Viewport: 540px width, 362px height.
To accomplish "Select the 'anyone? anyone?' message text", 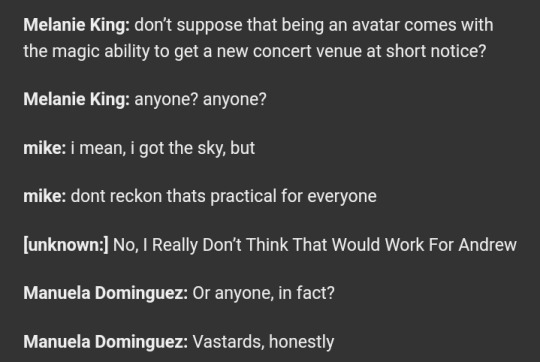I will pyautogui.click(x=200, y=100).
